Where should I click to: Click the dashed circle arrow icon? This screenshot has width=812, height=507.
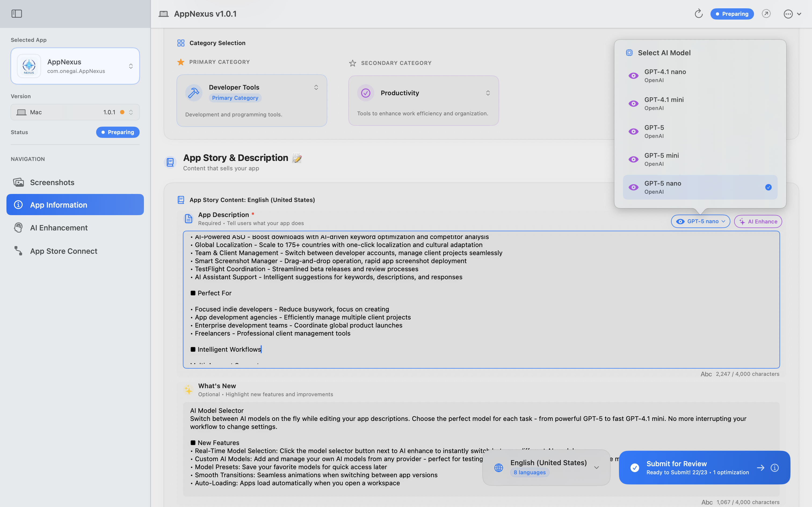(x=766, y=14)
